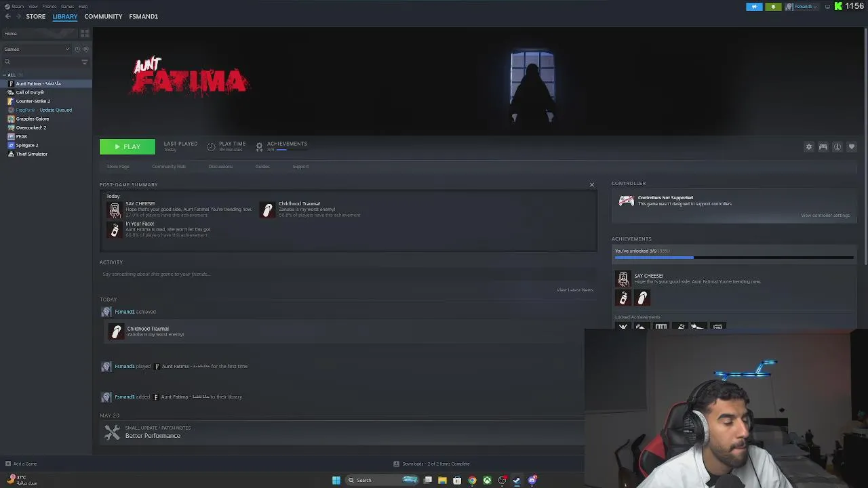Viewport: 868px width, 488px height.
Task: Switch to the LIBRARY tab
Action: tap(65, 16)
